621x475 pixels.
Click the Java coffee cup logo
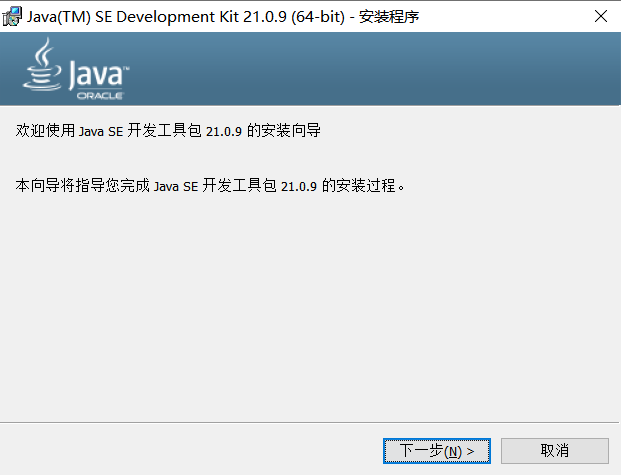click(42, 64)
